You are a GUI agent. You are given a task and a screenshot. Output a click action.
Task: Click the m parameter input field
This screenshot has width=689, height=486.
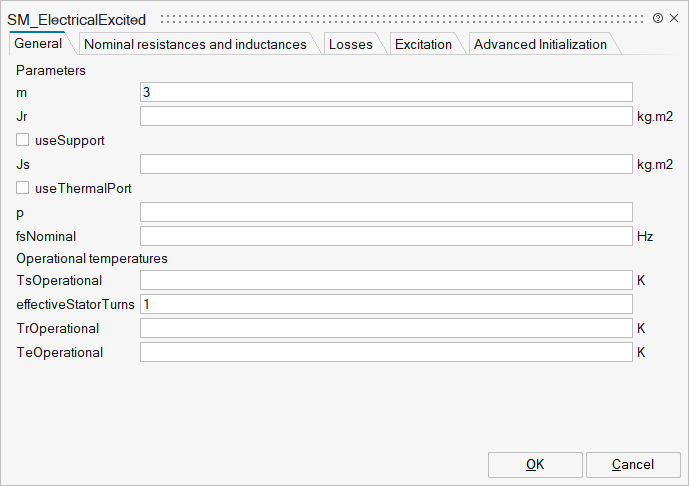386,92
